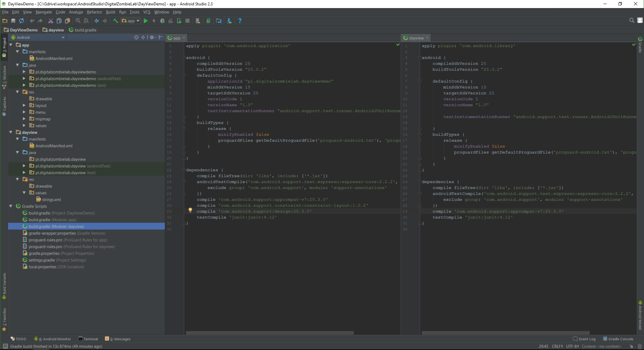Sync project with Gradle files icon
644x350 pixels.
(208, 21)
